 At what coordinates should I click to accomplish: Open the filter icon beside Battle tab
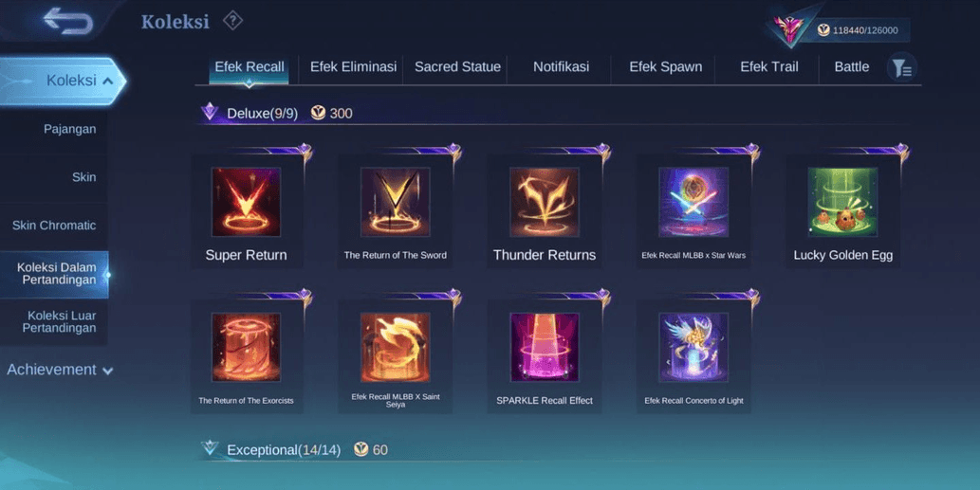(902, 67)
